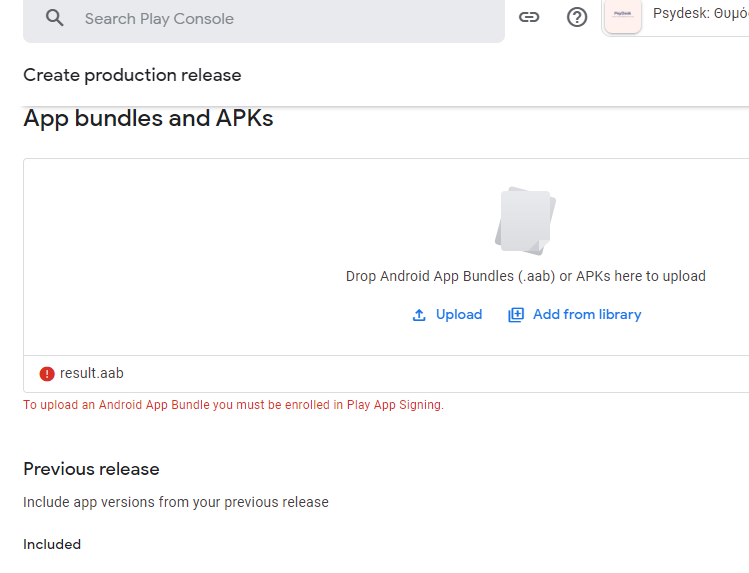Click the App bundles and APKs heading

coord(148,119)
